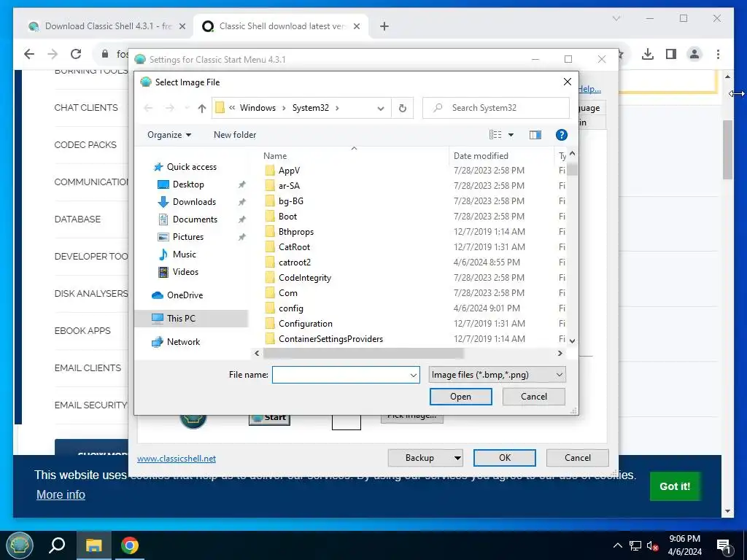Open More info cookie link
The height and width of the screenshot is (560, 747).
pyautogui.click(x=61, y=495)
